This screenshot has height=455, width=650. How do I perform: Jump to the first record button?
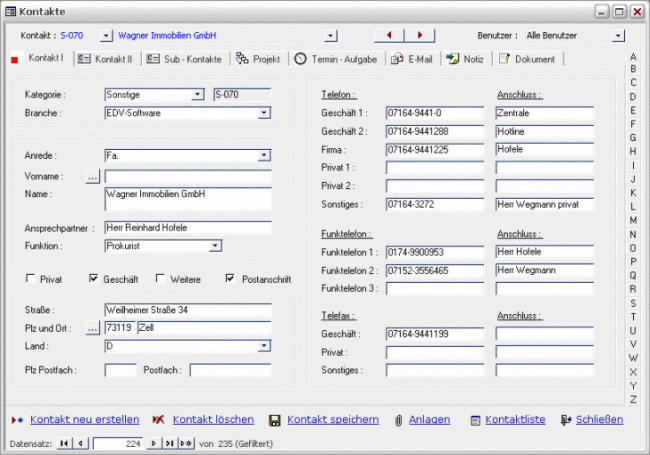[x=66, y=442]
